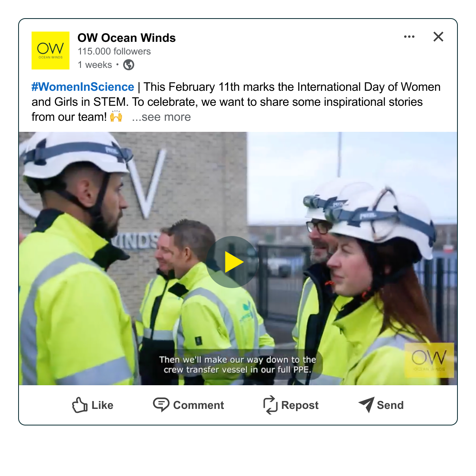Viewport: 476px width, 476px height.
Task: Click the raised hands emoji in the post
Action: 116,117
